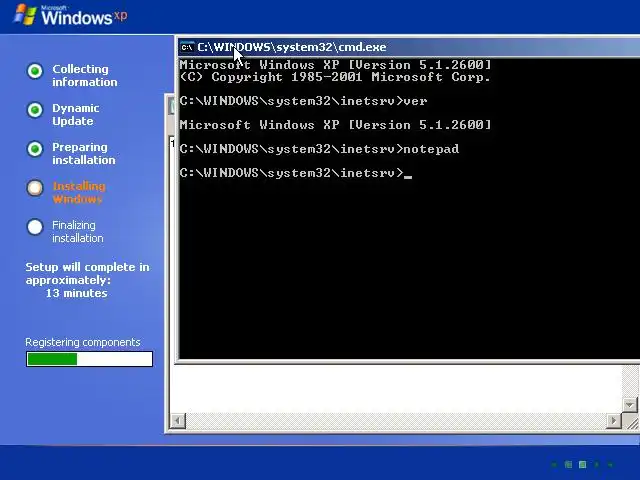Click the Installing Windows step indicator circle
Image resolution: width=640 pixels, height=480 pixels.
pos(35,188)
